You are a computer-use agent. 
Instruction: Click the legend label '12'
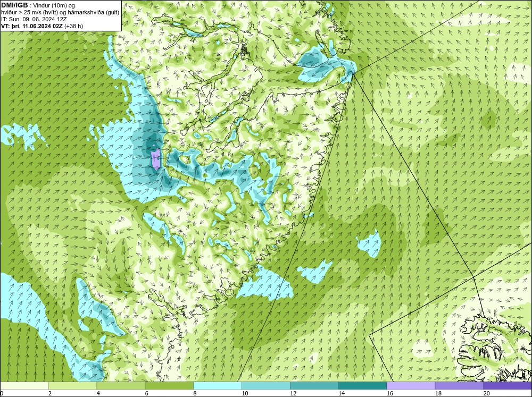click(293, 394)
